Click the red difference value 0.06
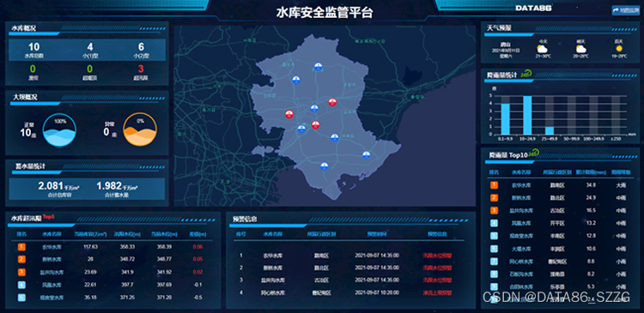Image resolution: width=644 pixels, height=313 pixels. tap(198, 247)
